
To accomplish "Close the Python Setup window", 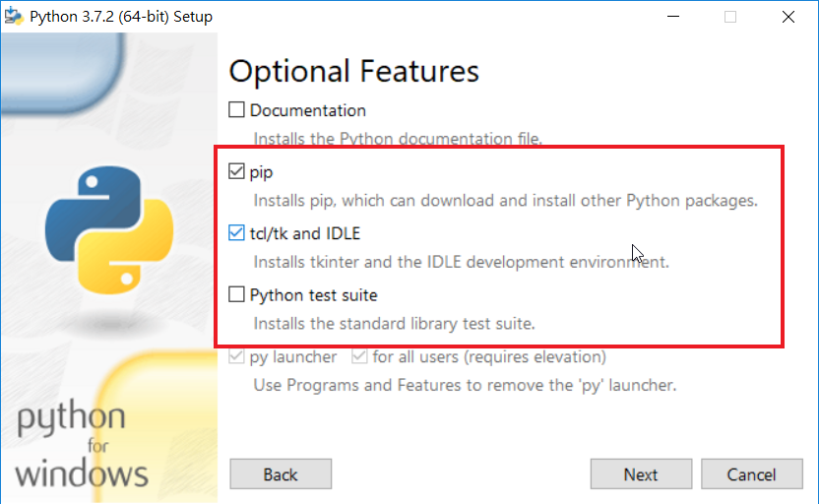I will pos(787,17).
